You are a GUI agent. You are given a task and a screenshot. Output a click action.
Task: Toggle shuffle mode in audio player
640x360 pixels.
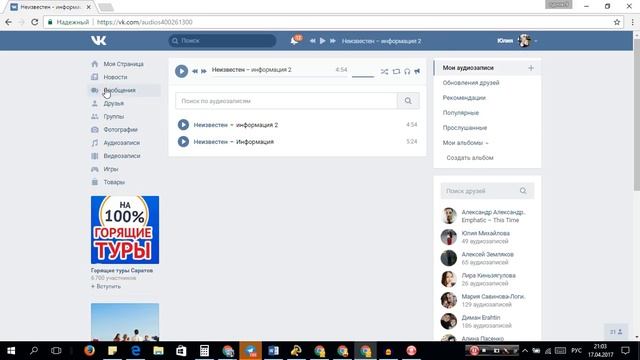(x=384, y=71)
